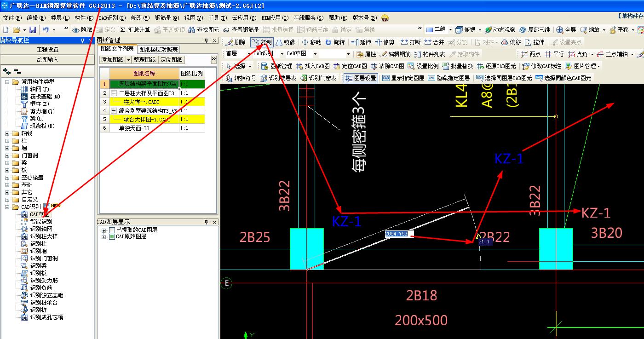Run 汇总计算 sigma tool
The image size is (644, 339).
(134, 30)
